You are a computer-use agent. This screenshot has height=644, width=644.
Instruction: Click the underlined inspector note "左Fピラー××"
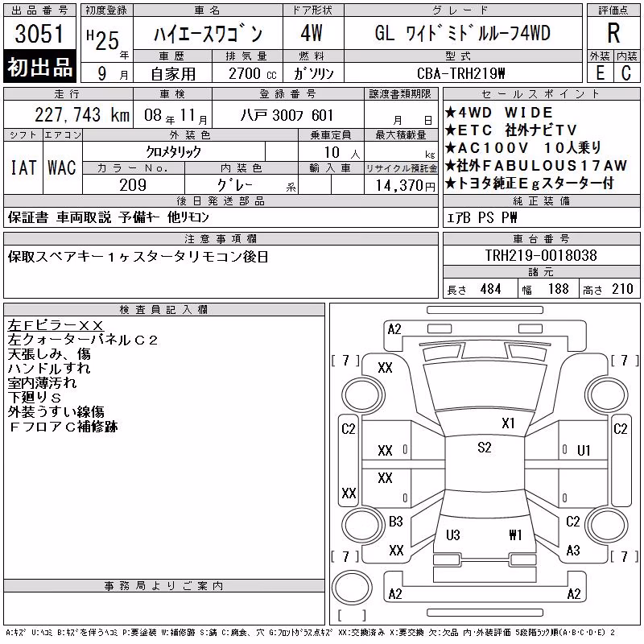point(56,325)
